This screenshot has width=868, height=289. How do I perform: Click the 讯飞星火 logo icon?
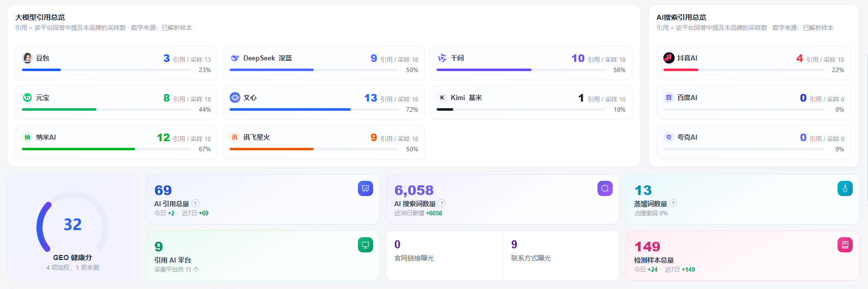[x=235, y=137]
